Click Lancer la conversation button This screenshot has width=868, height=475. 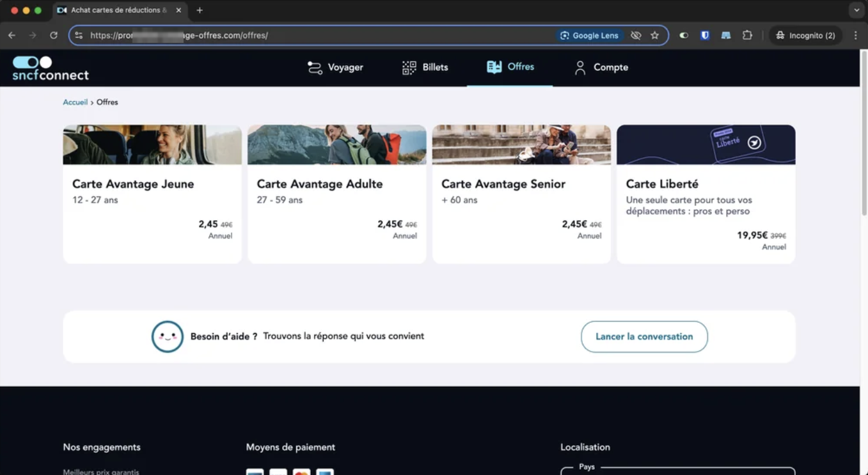(644, 337)
